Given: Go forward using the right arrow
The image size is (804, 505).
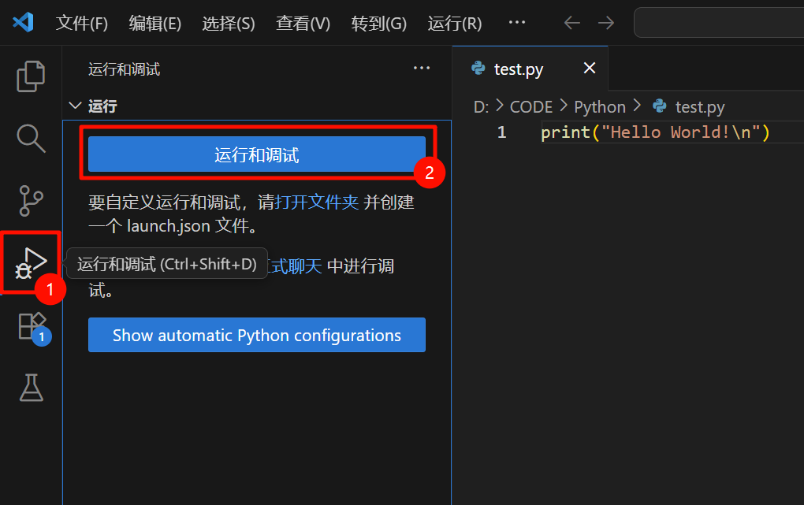Looking at the screenshot, I should 606,23.
